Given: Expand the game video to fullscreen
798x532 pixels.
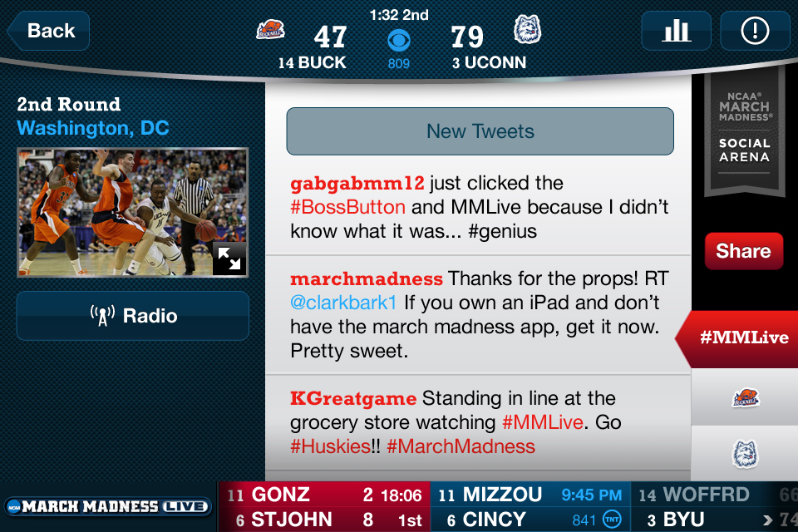Looking at the screenshot, I should [229, 259].
